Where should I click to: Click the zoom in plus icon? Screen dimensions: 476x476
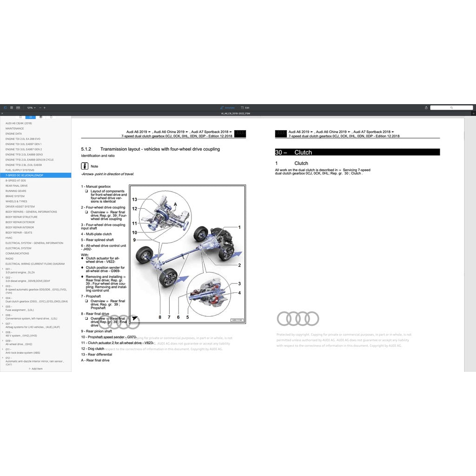(x=45, y=107)
